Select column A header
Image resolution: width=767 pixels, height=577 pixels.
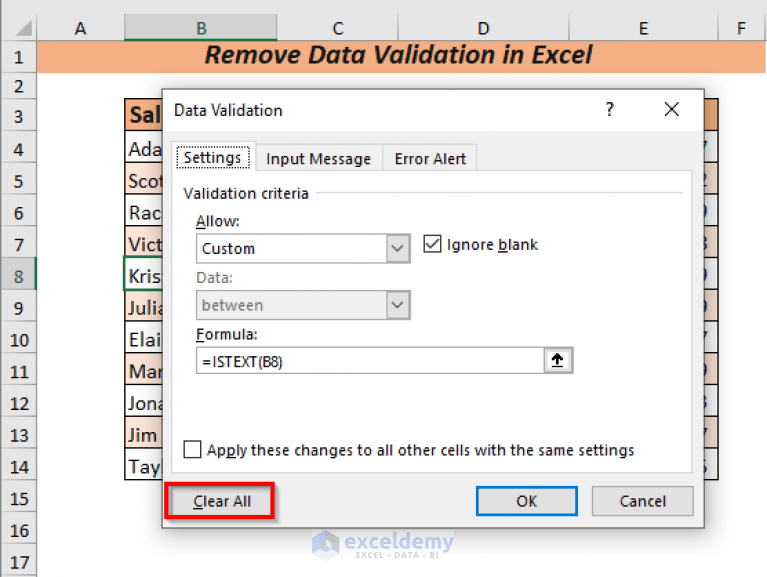tap(80, 28)
